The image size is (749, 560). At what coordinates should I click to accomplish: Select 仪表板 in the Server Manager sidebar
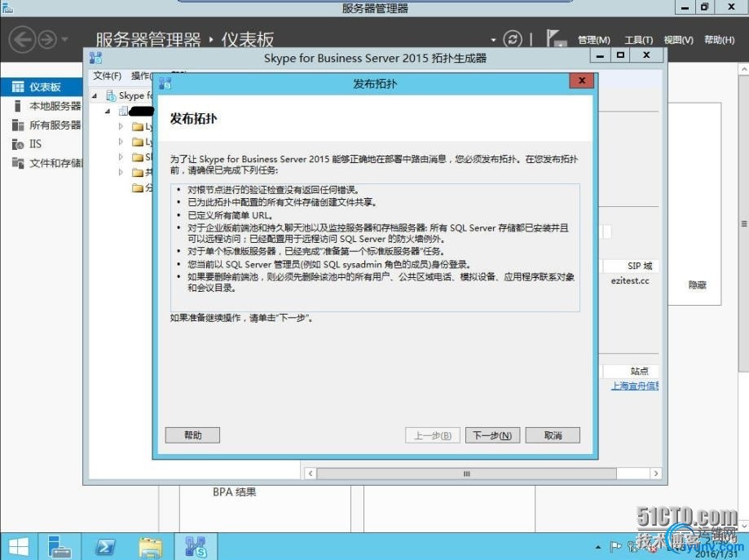tap(42, 87)
